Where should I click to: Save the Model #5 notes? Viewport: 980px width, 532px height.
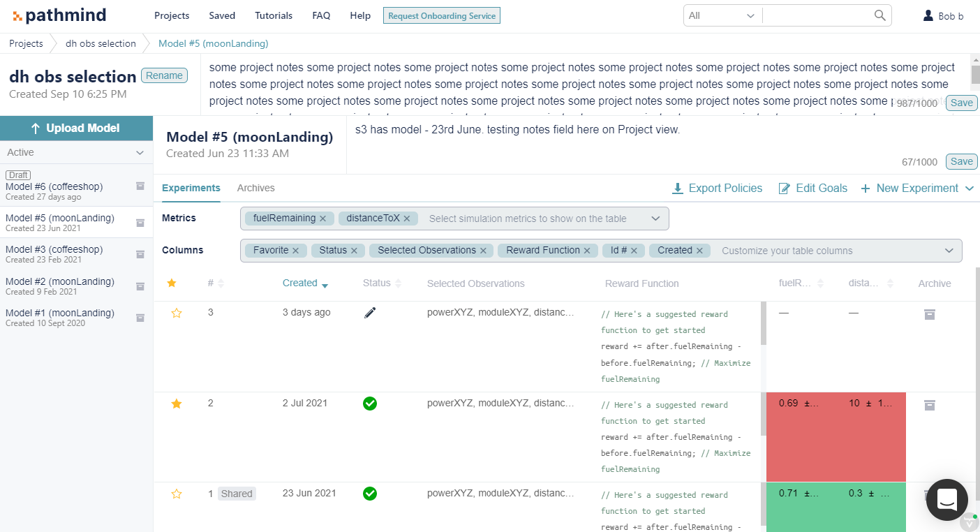[962, 161]
